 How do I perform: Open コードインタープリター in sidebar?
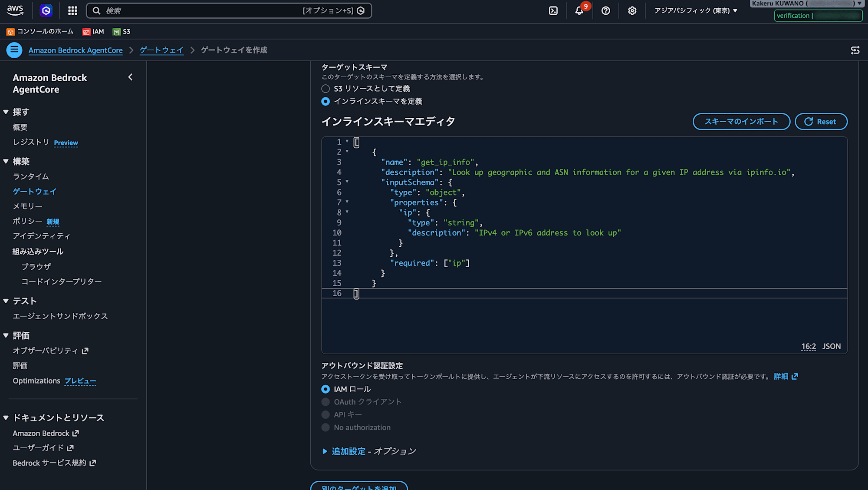click(62, 281)
